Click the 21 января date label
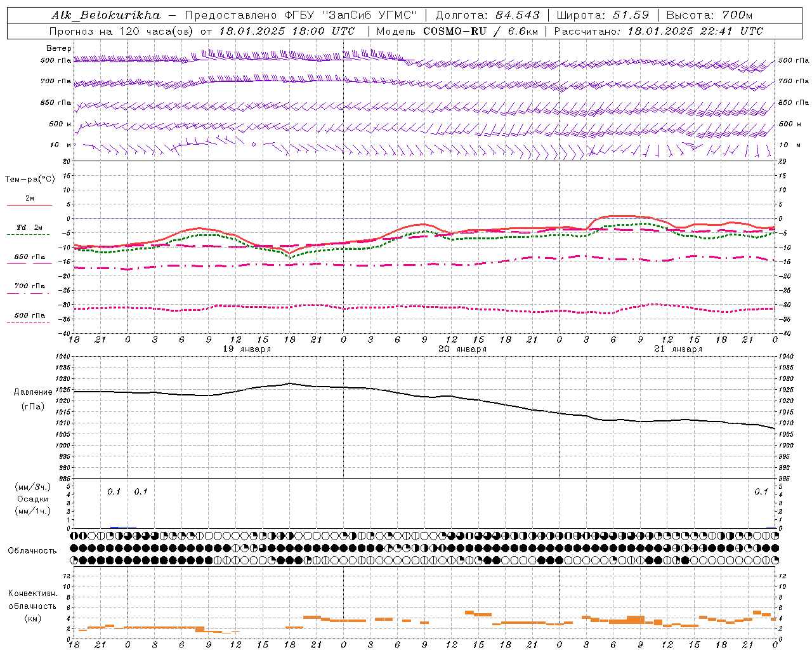Image resolution: width=812 pixels, height=650 pixels. (678, 349)
